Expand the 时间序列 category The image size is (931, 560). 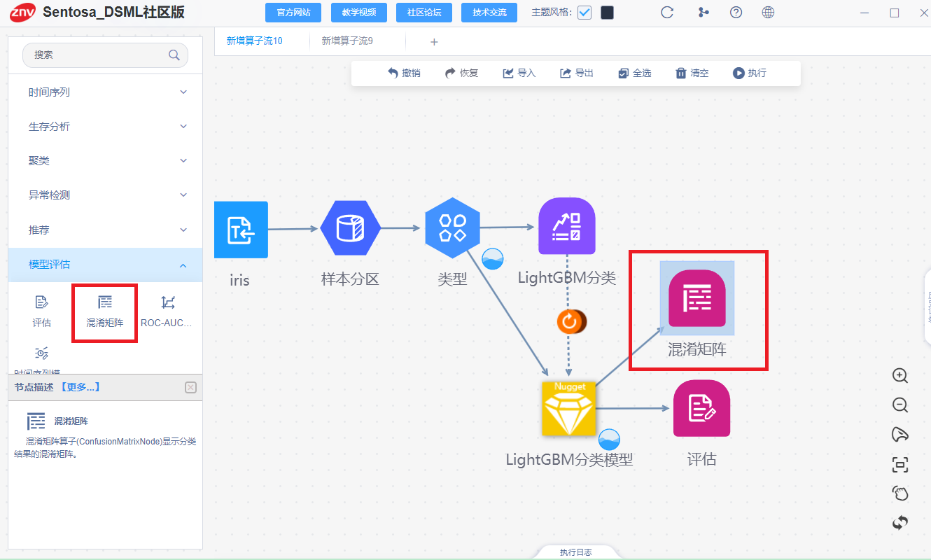tap(105, 92)
